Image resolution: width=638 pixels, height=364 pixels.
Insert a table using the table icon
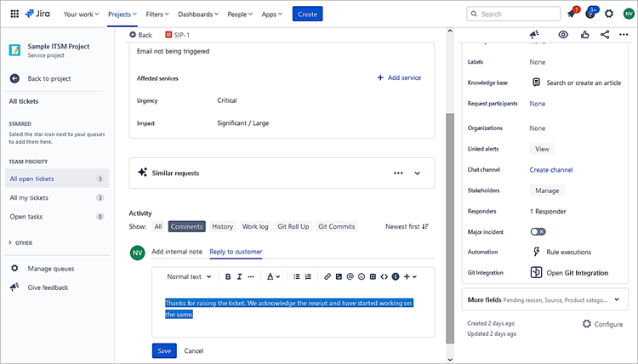(x=373, y=276)
